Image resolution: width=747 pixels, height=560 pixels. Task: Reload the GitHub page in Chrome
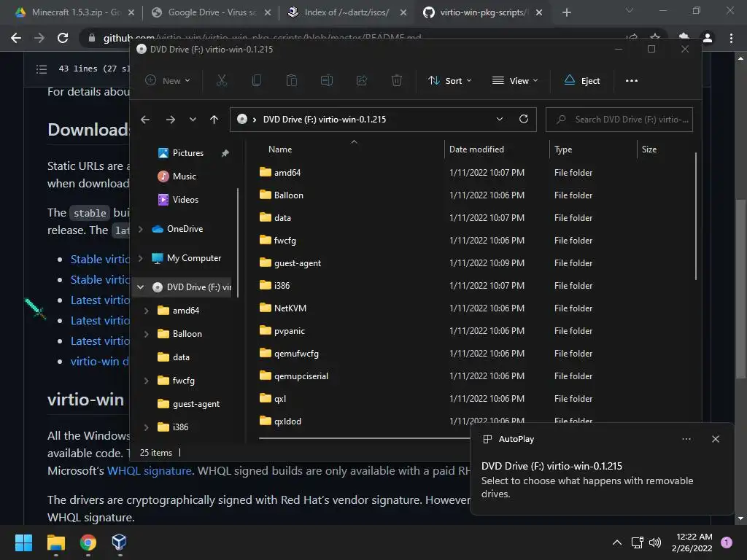tap(63, 38)
